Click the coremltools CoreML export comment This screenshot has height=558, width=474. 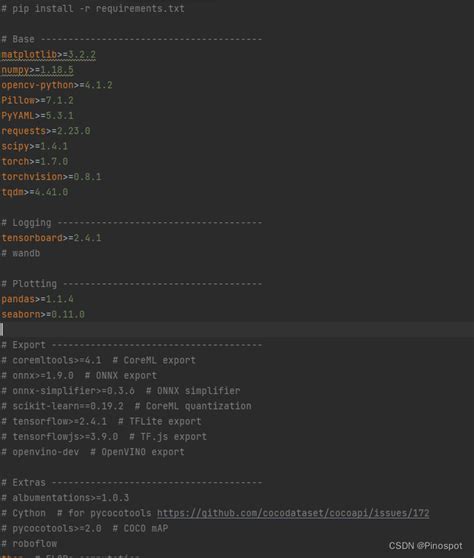(x=99, y=360)
